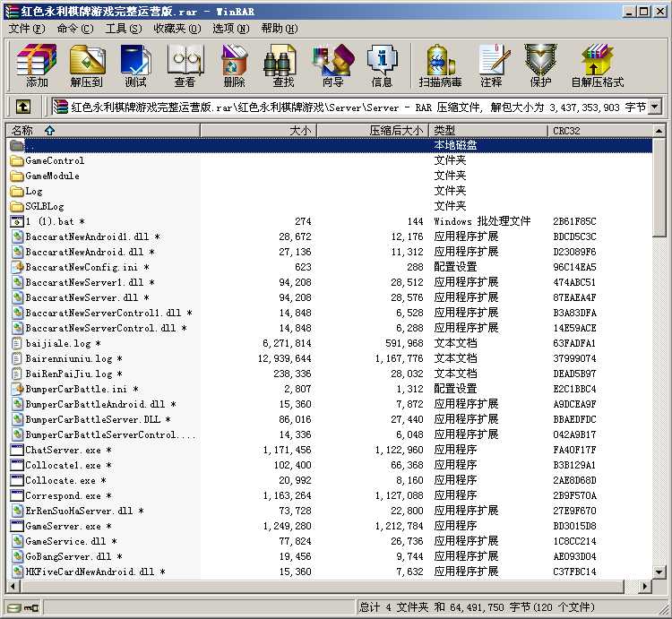Viewport: 672px width, 619px height.
Task: Click the 1 (1).bat batch file icon
Action: click(x=17, y=221)
